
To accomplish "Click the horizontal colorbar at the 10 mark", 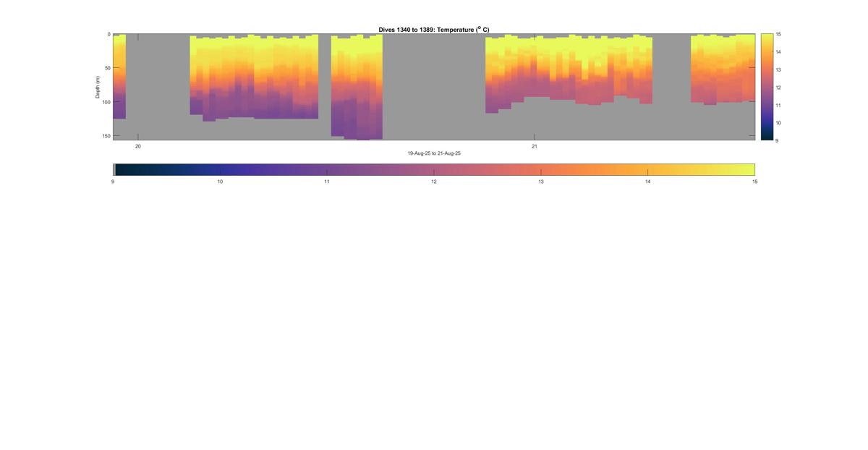I will (220, 169).
